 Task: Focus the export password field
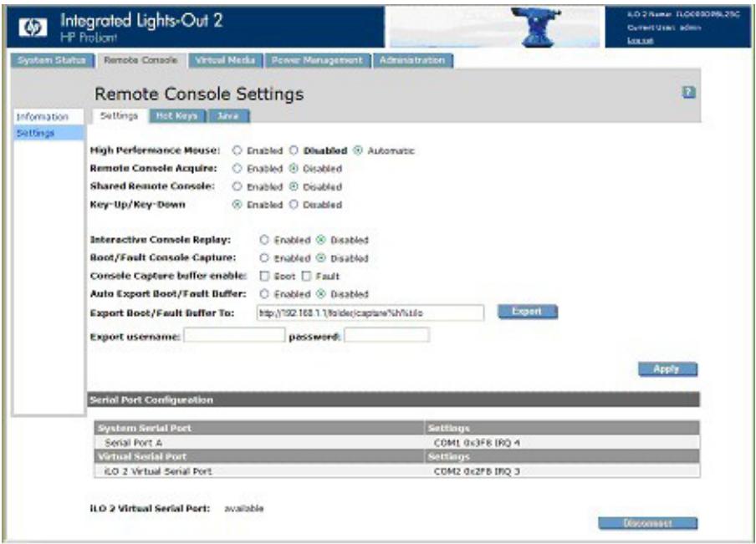(x=386, y=335)
